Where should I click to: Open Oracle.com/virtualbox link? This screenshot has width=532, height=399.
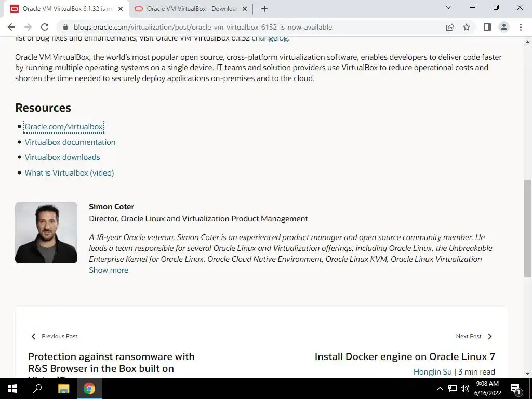point(64,127)
